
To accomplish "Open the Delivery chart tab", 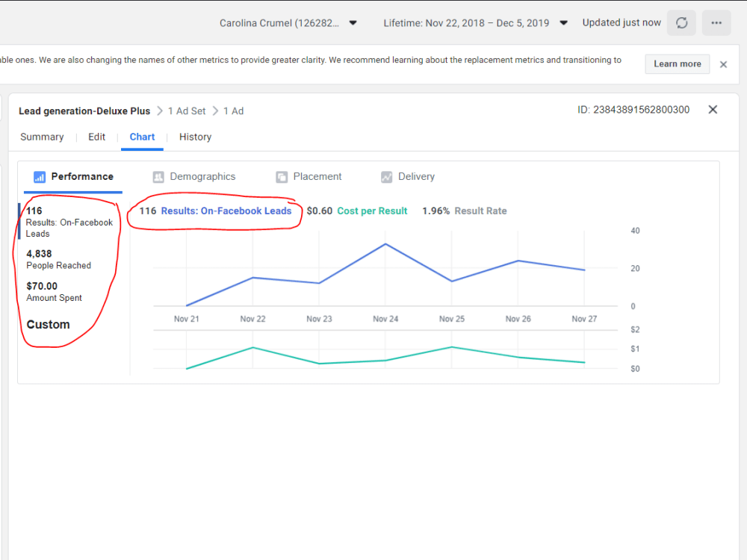I will (x=408, y=177).
